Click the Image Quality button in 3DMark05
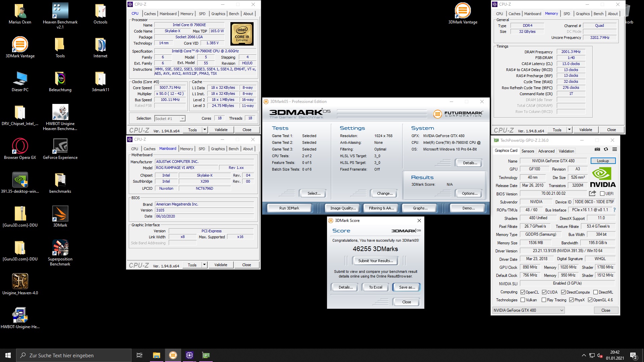This screenshot has height=362, width=644. pyautogui.click(x=342, y=208)
